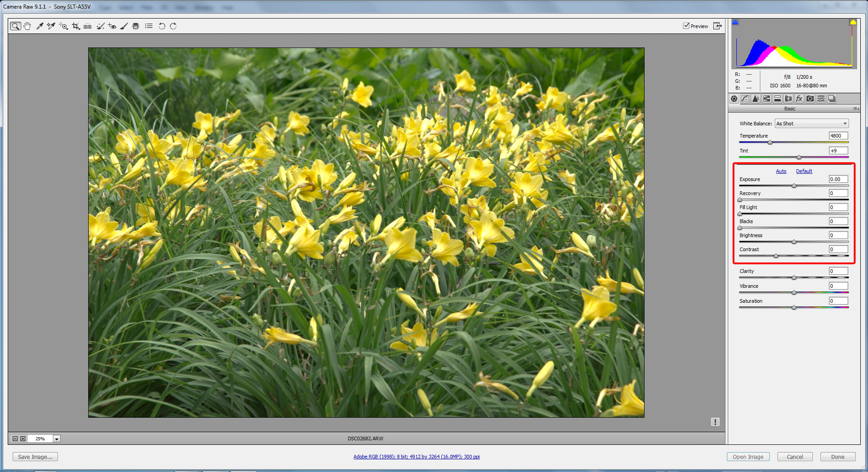The height and width of the screenshot is (472, 868).
Task: Open the Lens Corrections panel tab
Action: coord(788,99)
